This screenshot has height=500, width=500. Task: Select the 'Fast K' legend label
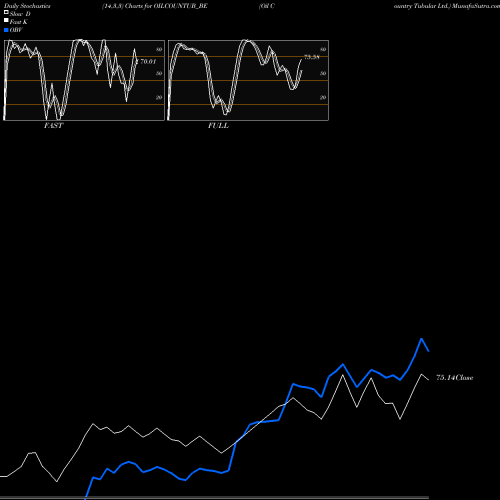[19, 22]
